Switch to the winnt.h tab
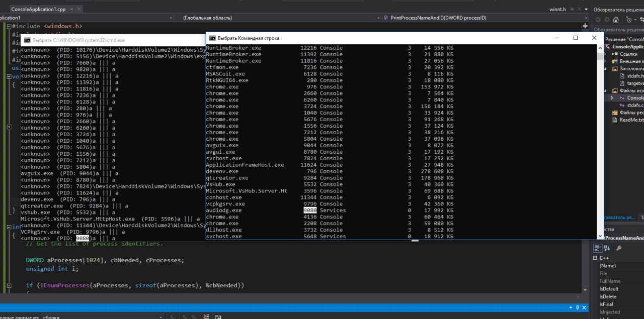 point(557,9)
